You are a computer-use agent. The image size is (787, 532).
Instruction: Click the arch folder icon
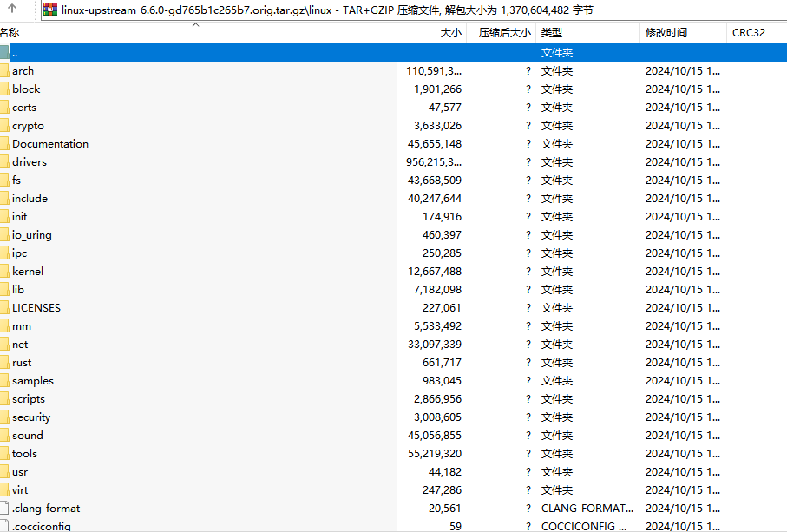pos(4,71)
